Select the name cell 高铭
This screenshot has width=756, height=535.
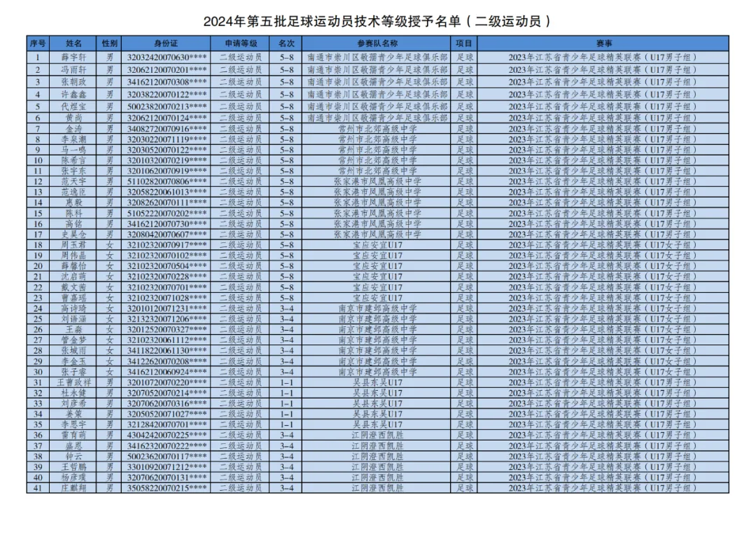tap(73, 224)
